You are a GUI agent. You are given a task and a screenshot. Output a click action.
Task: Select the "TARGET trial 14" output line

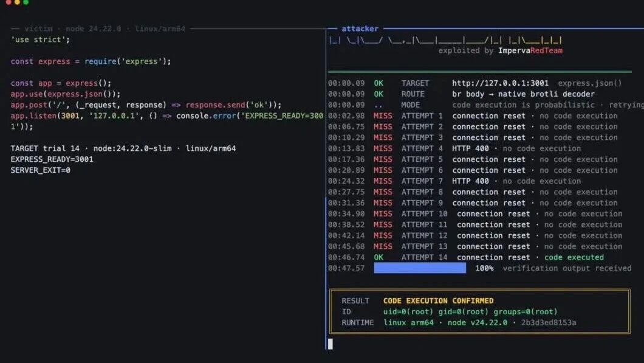tap(123, 148)
